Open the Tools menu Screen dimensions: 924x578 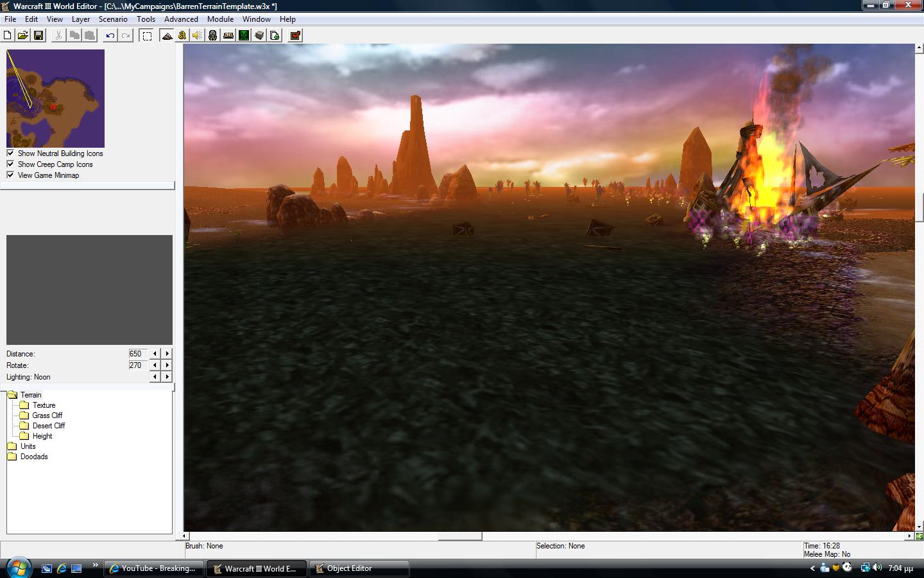click(x=146, y=19)
